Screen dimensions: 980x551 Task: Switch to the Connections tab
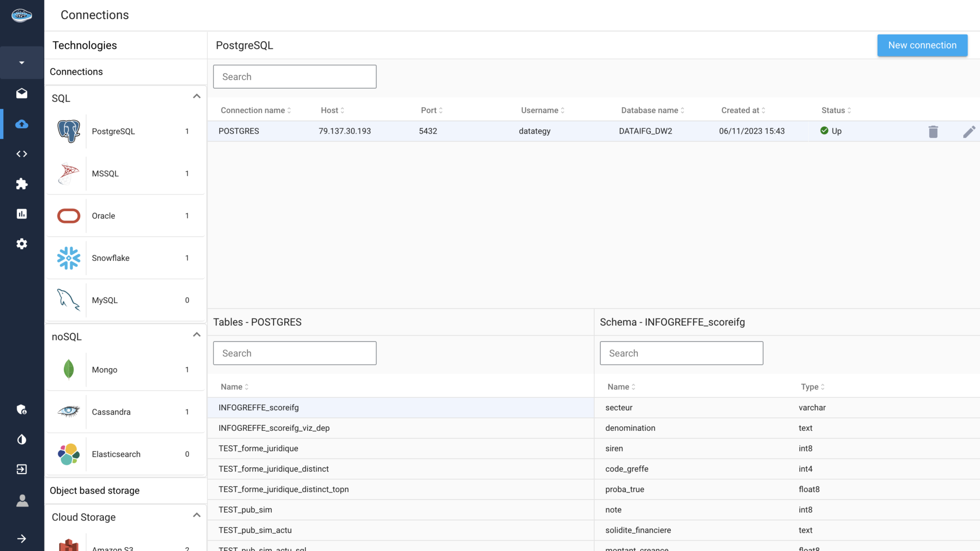point(76,71)
